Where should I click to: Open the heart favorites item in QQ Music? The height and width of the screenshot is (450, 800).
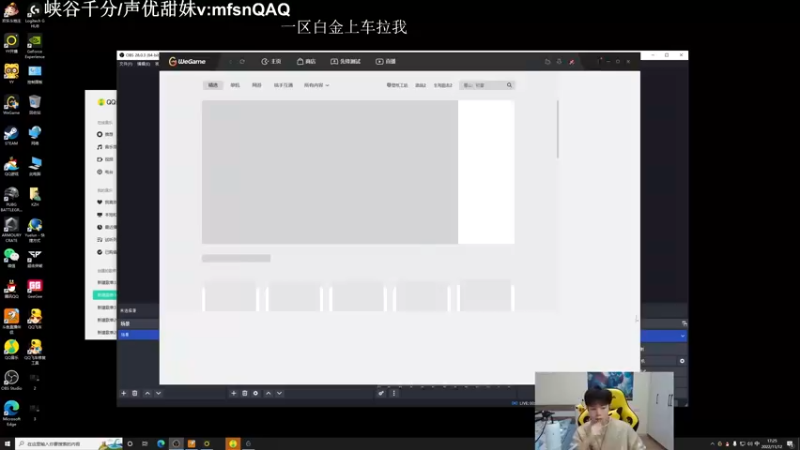(106, 202)
